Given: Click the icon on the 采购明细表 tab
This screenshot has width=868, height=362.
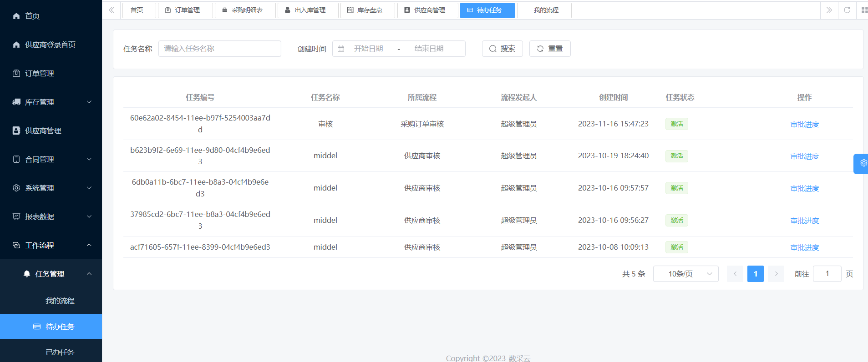Looking at the screenshot, I should click(x=224, y=10).
